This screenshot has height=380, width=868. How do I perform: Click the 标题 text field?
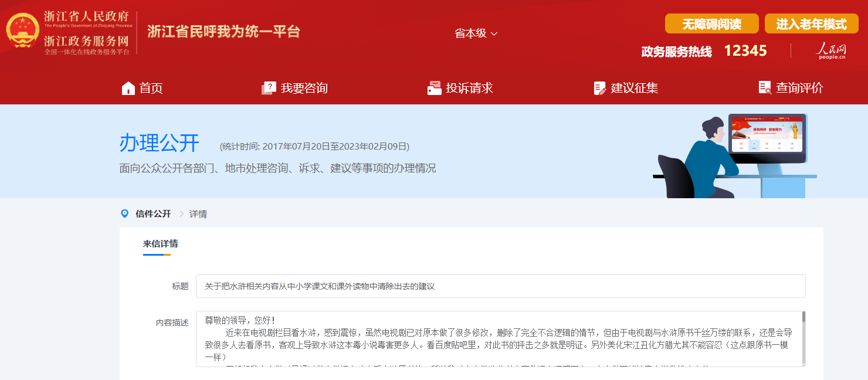[x=500, y=286]
